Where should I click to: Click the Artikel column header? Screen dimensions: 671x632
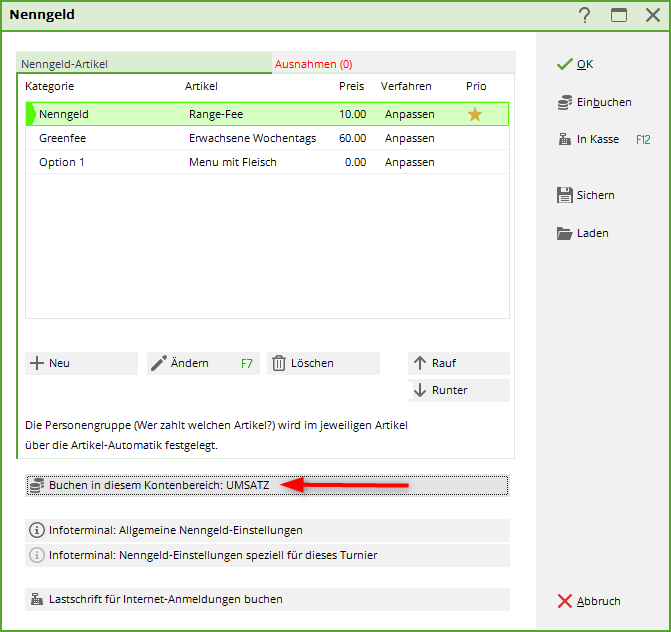point(201,86)
